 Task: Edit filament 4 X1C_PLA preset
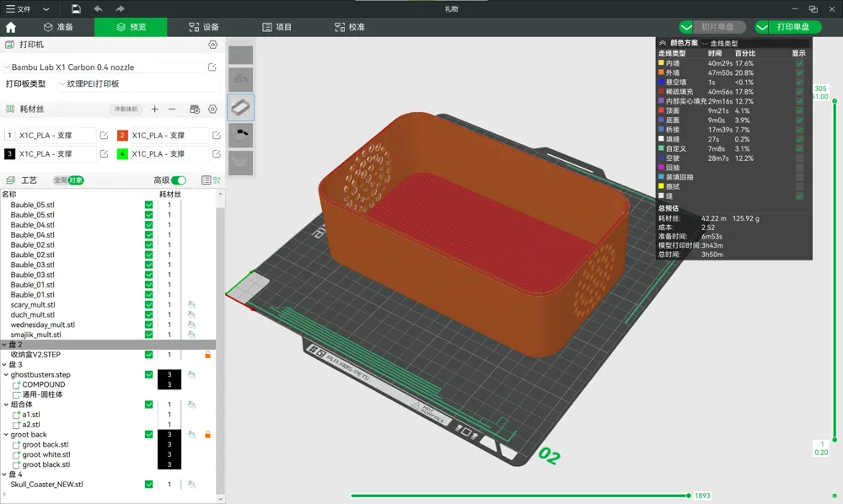[216, 153]
